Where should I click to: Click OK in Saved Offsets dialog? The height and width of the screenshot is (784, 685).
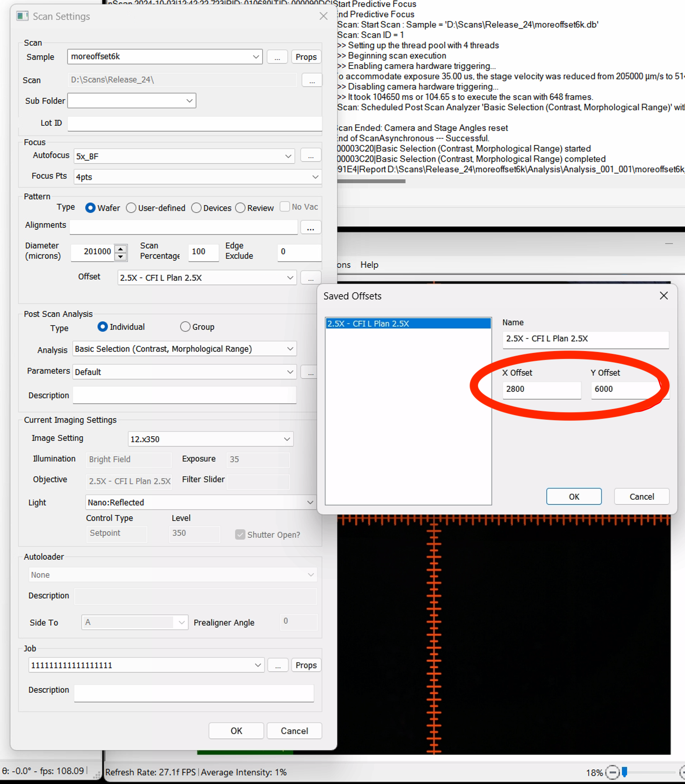click(574, 496)
